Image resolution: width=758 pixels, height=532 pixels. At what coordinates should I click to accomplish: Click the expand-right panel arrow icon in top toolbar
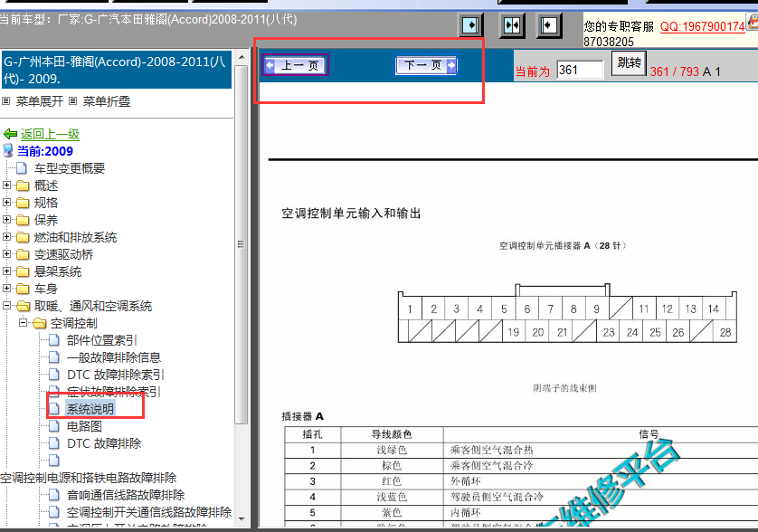tap(470, 25)
